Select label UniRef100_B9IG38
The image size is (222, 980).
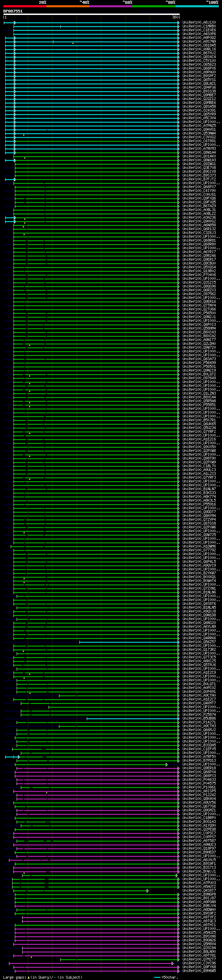(x=199, y=91)
